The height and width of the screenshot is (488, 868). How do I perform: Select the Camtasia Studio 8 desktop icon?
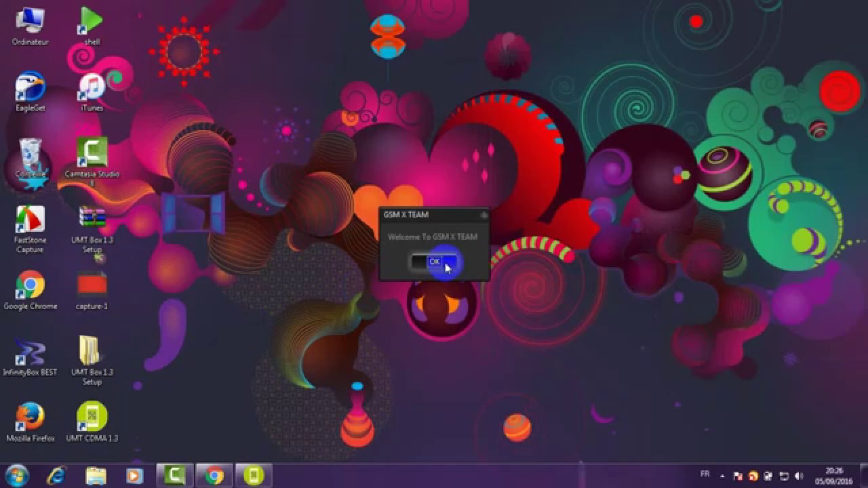point(92,161)
